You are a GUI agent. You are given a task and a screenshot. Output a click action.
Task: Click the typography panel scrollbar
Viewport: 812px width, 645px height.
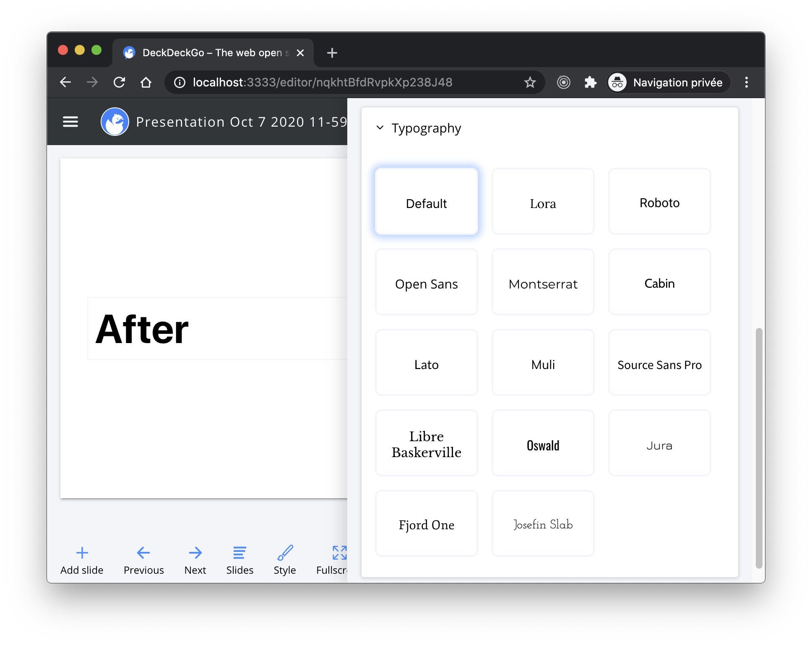[758, 448]
